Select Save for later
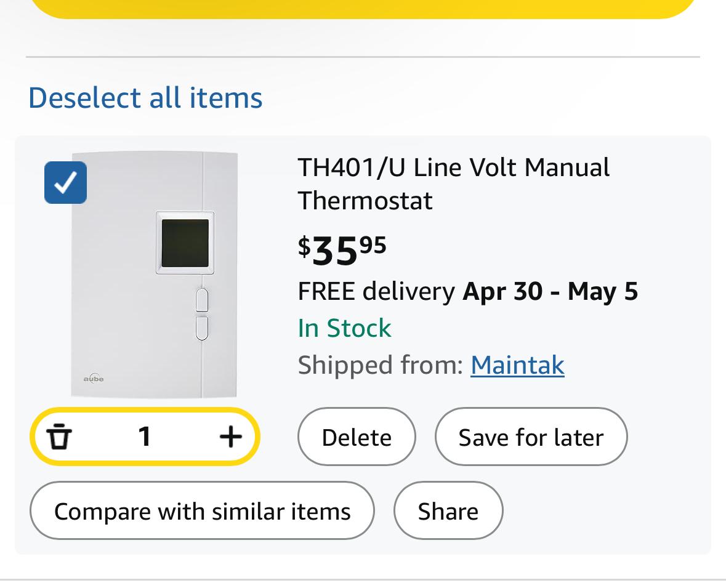This screenshot has height=588, width=726. pos(531,437)
